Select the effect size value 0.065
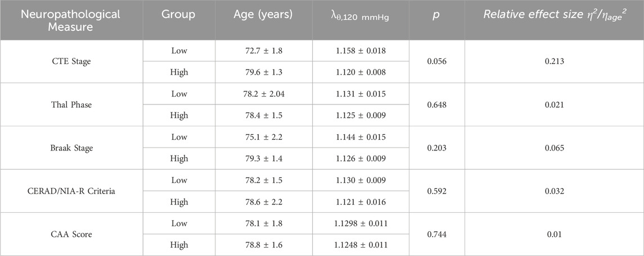Image resolution: width=644 pixels, height=256 pixels. (x=554, y=148)
